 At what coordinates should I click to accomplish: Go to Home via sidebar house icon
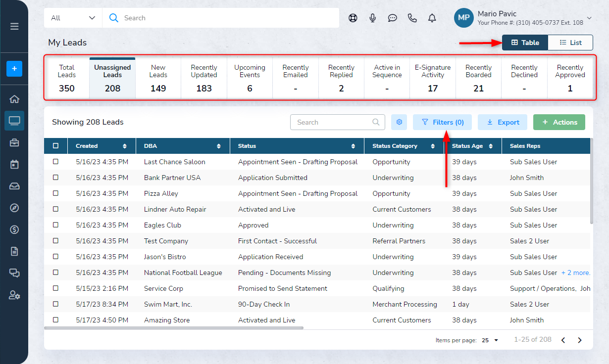(14, 99)
